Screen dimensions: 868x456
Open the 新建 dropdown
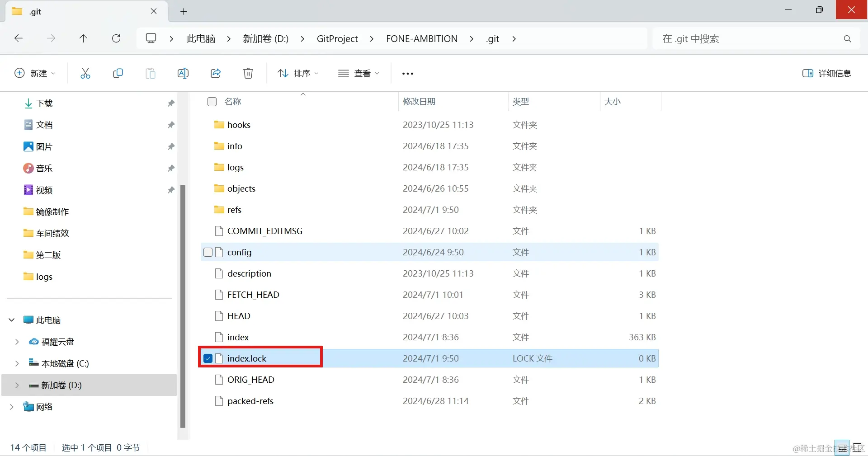(35, 73)
